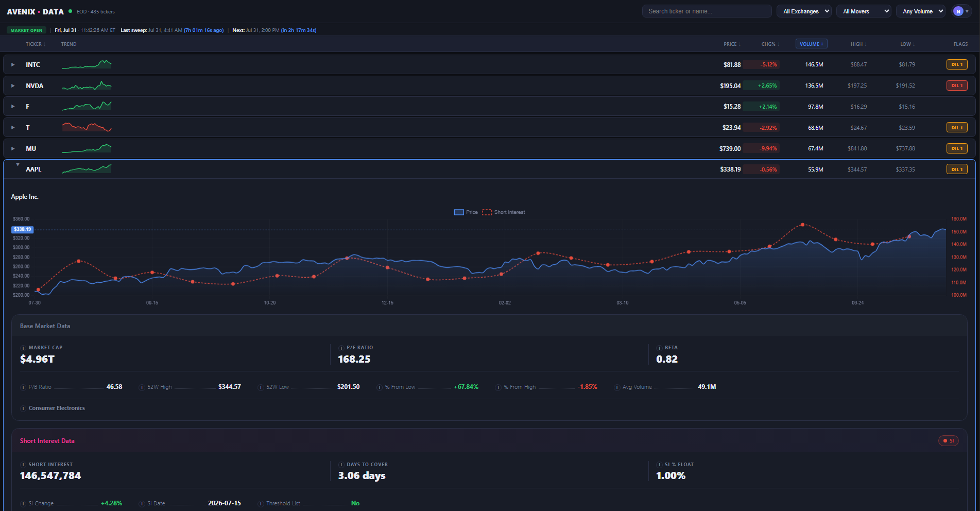Screen dimensions: 980x511
Task: Click the $338.19 price marker on chart axis
Action: coord(22,229)
